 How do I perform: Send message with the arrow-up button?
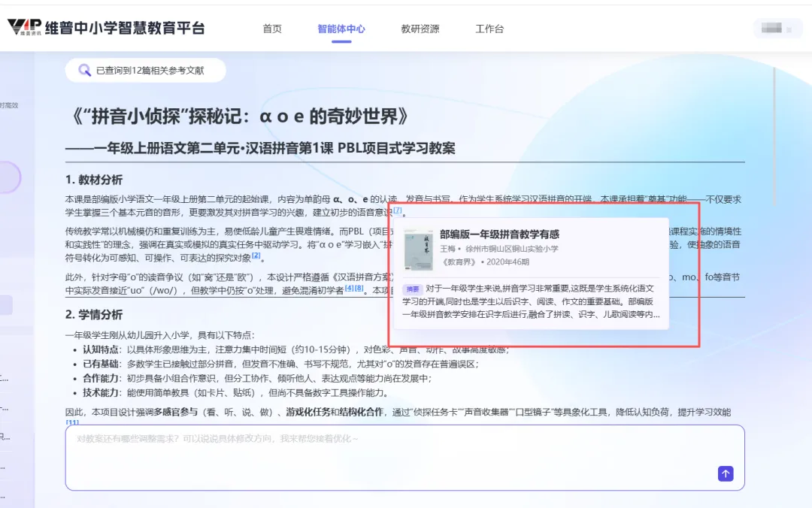click(x=726, y=473)
